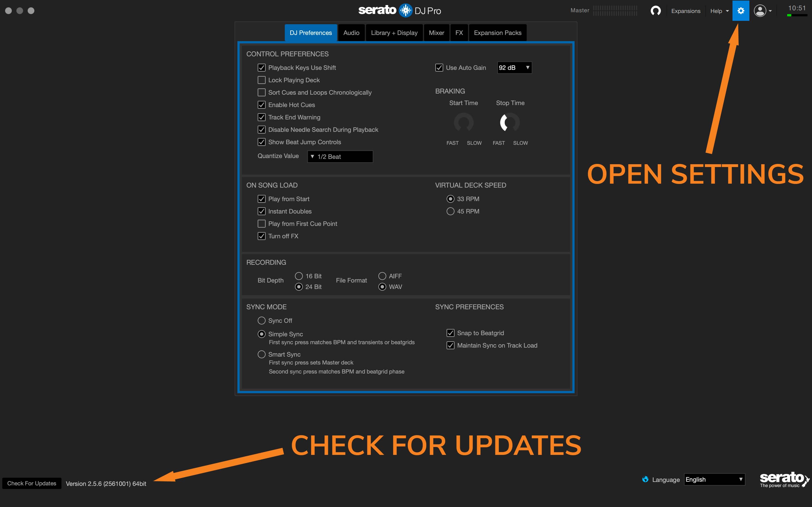812x507 pixels.
Task: Open the settings gear icon
Action: (x=741, y=10)
